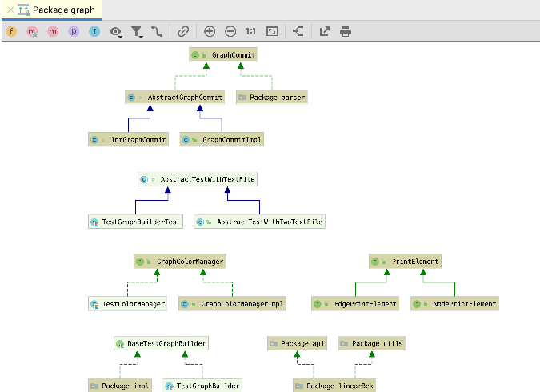Toggle the Inner Classes display icon
540x392 pixels.
pos(95,32)
